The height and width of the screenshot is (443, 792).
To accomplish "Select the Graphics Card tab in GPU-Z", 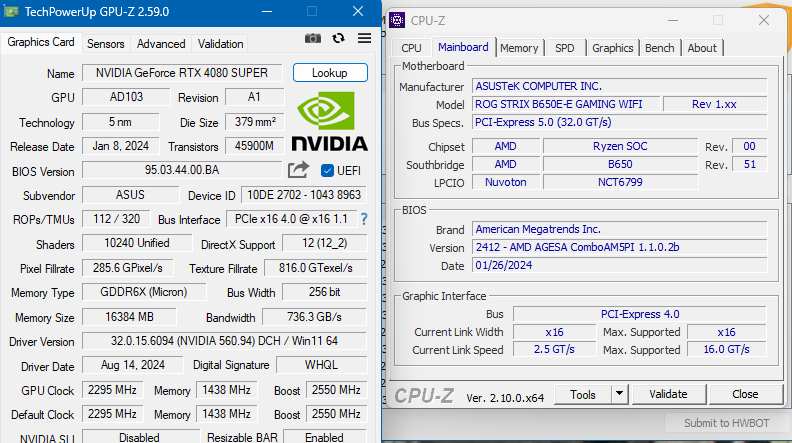I will (41, 42).
